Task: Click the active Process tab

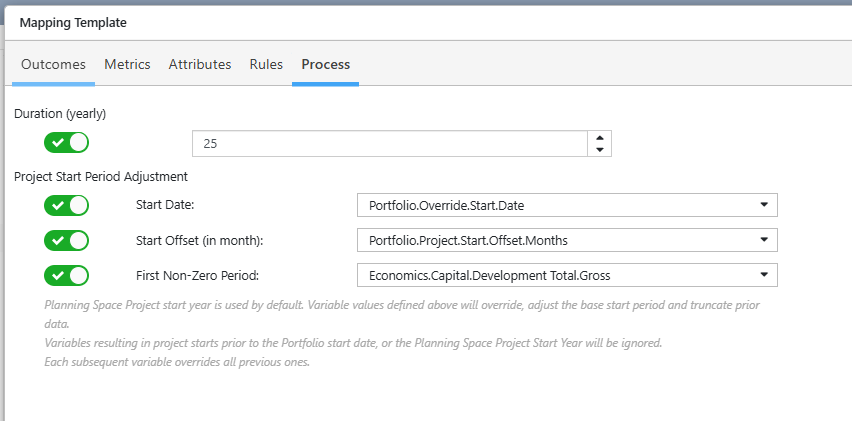Action: [325, 65]
